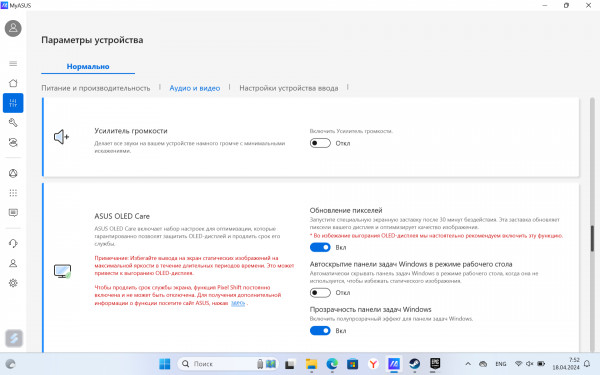Open the Windows Start menu
Screen dimensions: 600x375
pyautogui.click(x=165, y=364)
